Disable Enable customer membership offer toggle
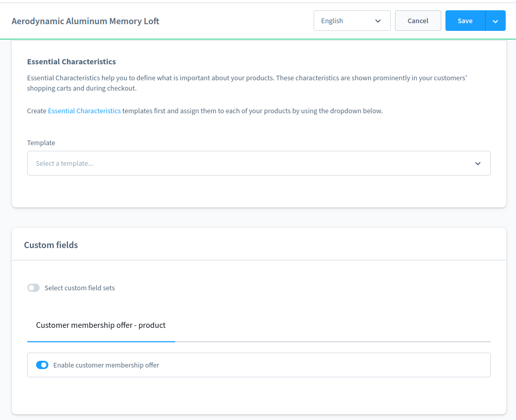Viewport: 516px width, 420px height. tap(42, 365)
